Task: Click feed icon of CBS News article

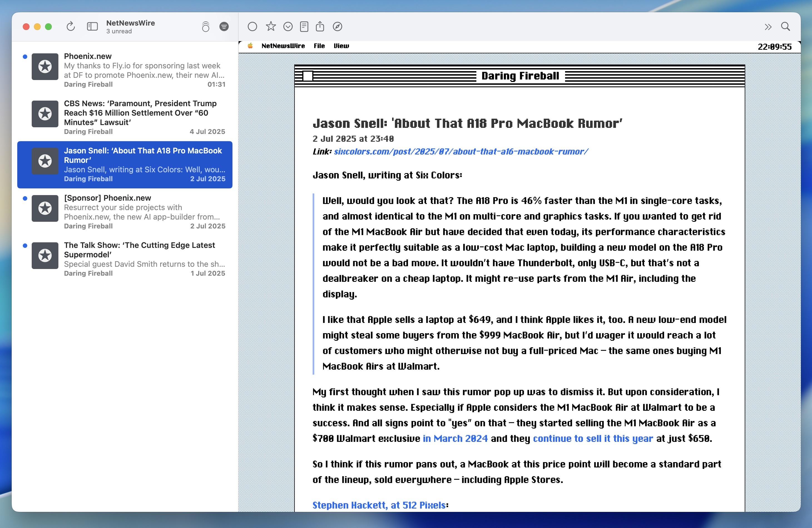Action: click(x=45, y=113)
